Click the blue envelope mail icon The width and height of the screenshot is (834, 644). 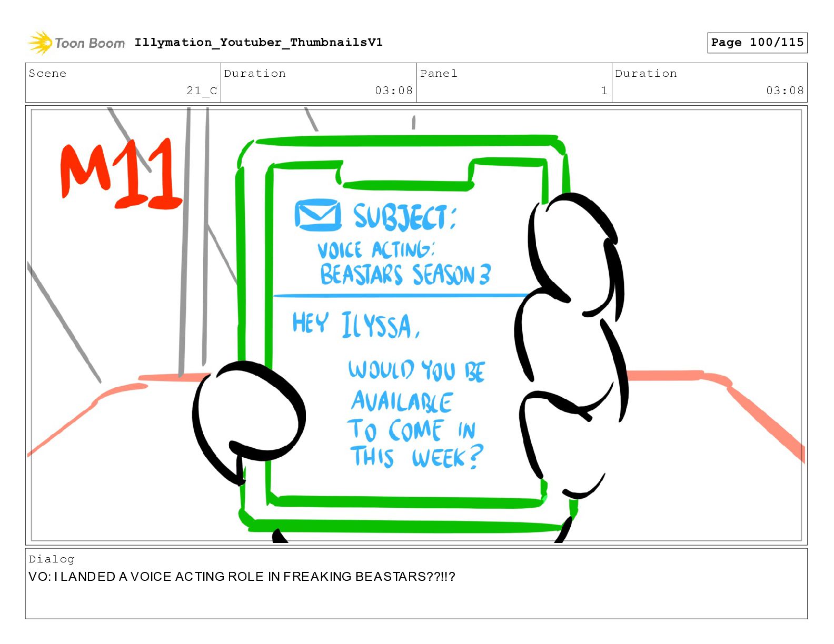[317, 215]
